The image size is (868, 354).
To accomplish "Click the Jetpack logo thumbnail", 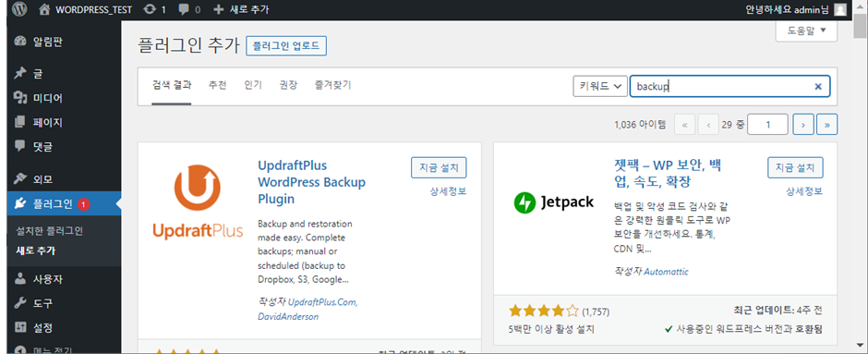I will point(553,202).
